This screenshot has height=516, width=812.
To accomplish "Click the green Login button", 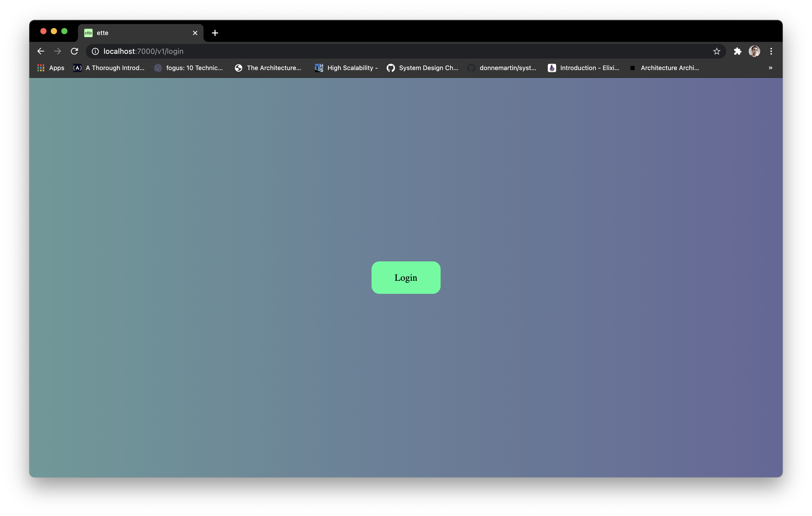I will click(406, 277).
